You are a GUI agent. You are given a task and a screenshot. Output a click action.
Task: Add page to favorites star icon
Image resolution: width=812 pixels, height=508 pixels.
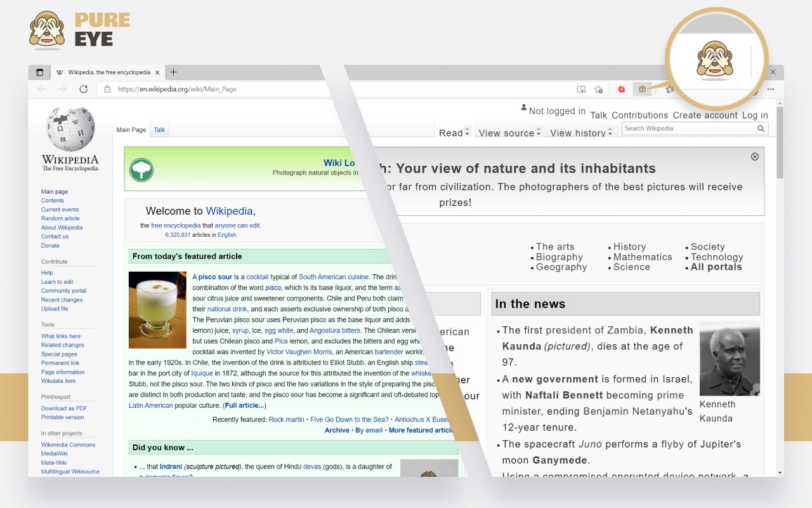click(x=598, y=90)
